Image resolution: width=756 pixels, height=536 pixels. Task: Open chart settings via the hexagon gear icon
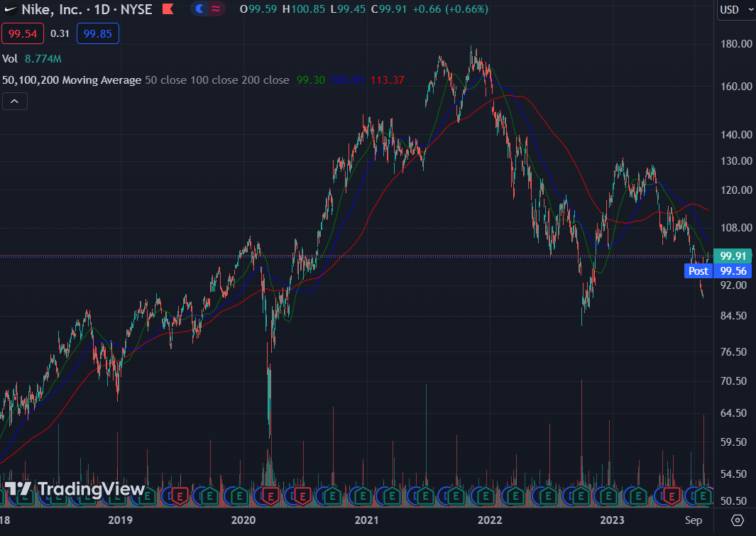(x=738, y=520)
